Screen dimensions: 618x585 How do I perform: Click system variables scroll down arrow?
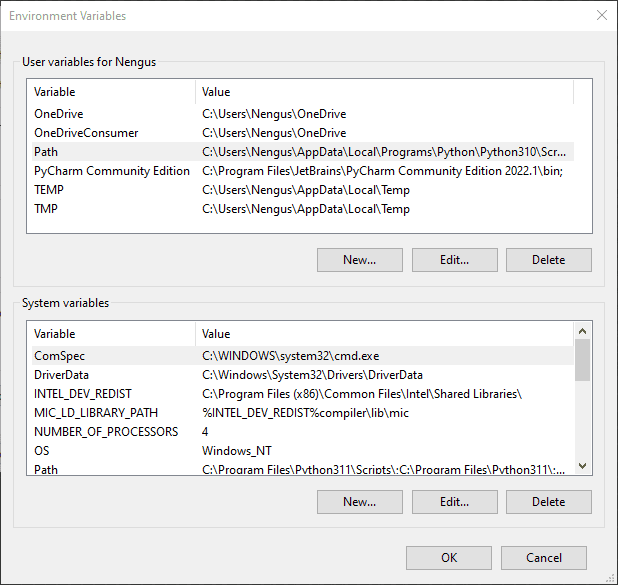click(x=583, y=466)
